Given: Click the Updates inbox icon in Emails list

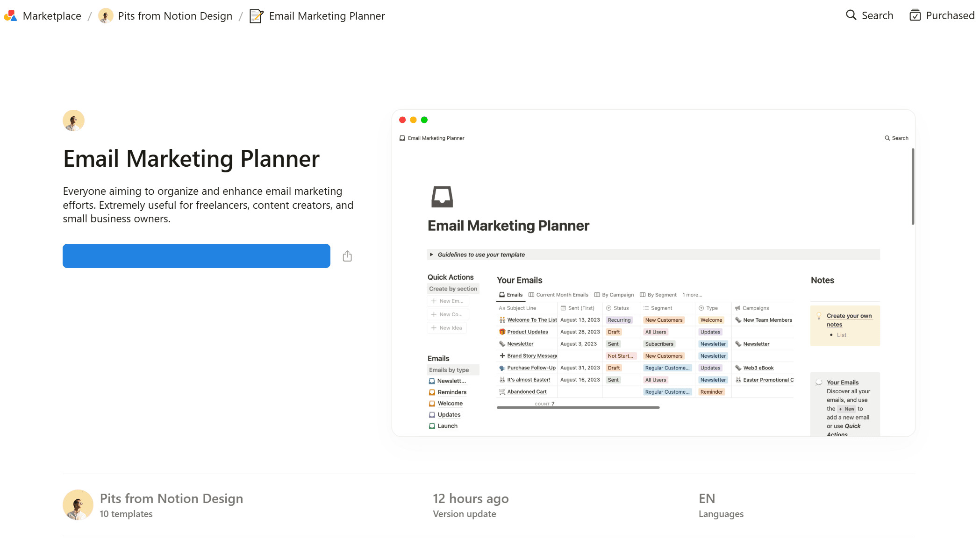Looking at the screenshot, I should (x=432, y=415).
